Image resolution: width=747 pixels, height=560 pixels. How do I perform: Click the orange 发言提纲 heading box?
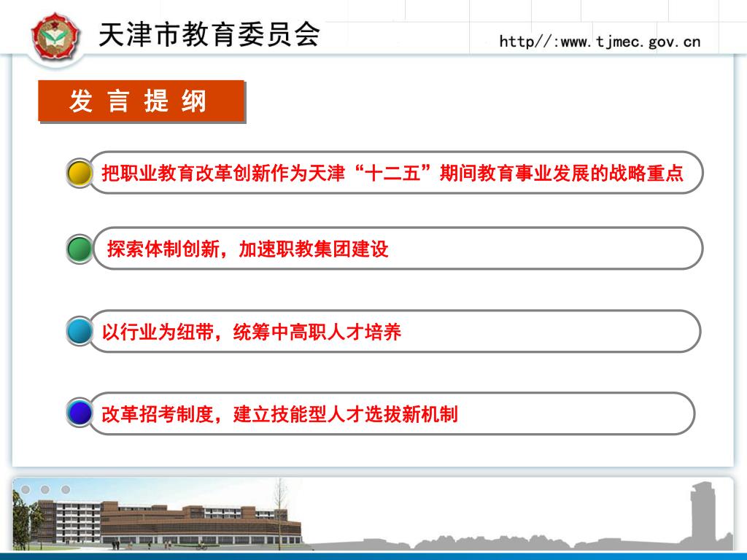pyautogui.click(x=141, y=101)
